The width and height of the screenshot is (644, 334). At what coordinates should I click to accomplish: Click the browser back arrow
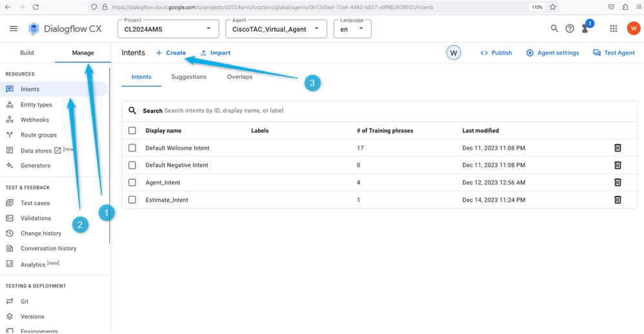click(8, 7)
